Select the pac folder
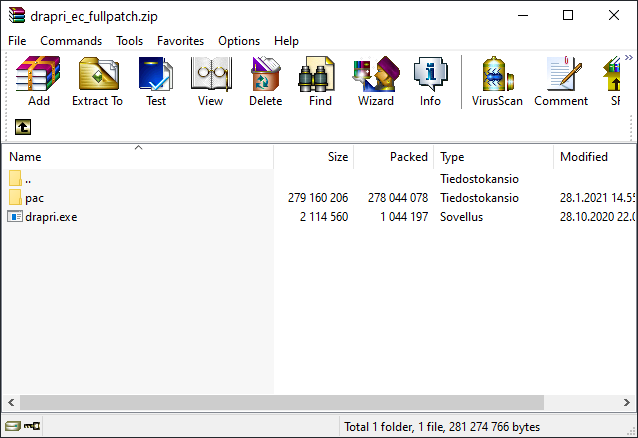Screen dimensions: 638x438 (35, 198)
